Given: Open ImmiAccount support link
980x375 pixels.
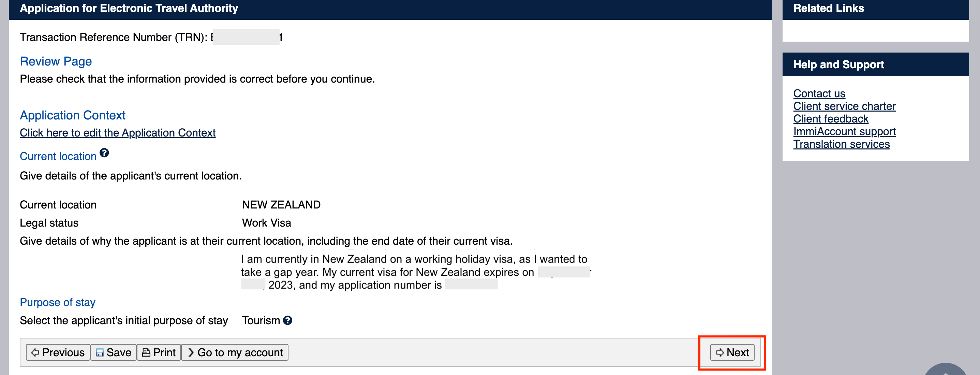Looking at the screenshot, I should pyautogui.click(x=844, y=131).
